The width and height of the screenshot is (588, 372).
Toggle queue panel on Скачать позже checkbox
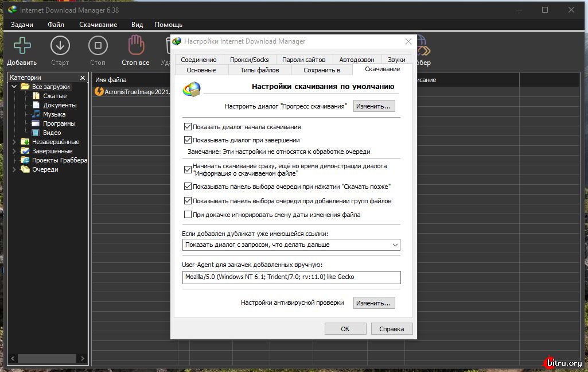point(188,186)
